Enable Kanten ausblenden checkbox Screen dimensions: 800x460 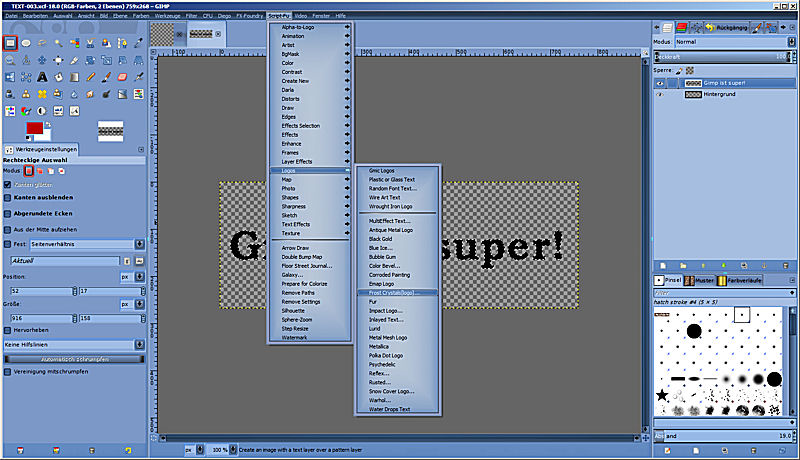[8, 197]
